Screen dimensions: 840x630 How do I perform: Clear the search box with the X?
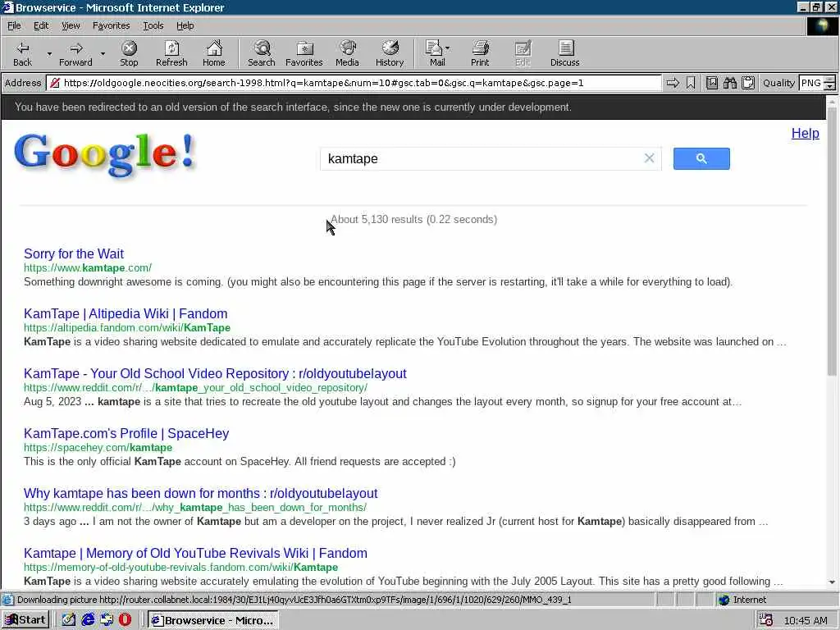click(649, 158)
